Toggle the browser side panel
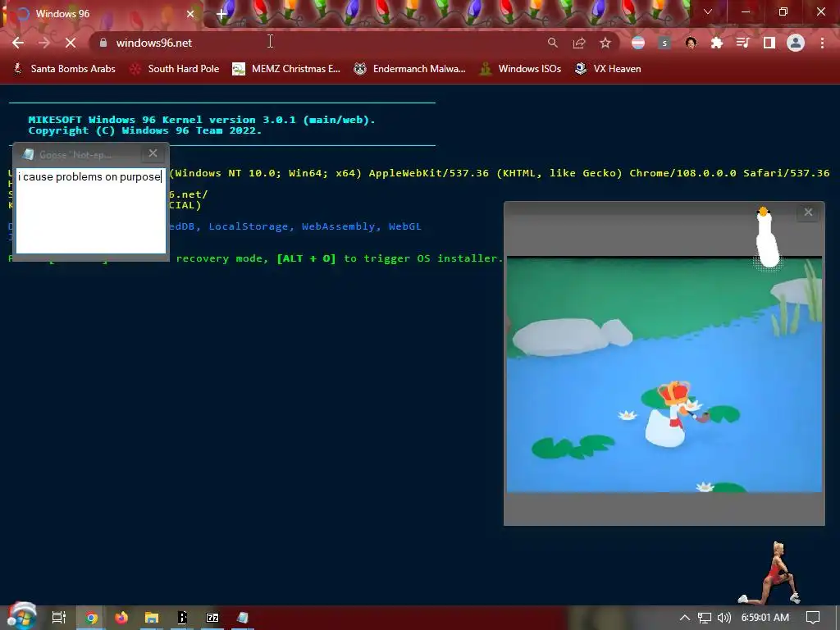Image resolution: width=840 pixels, height=630 pixels. click(x=769, y=43)
